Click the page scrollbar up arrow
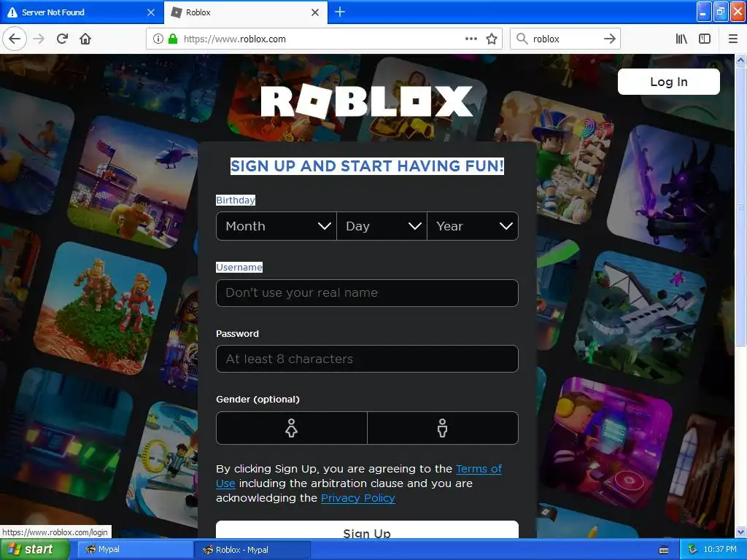The width and height of the screenshot is (747, 560). (x=740, y=60)
